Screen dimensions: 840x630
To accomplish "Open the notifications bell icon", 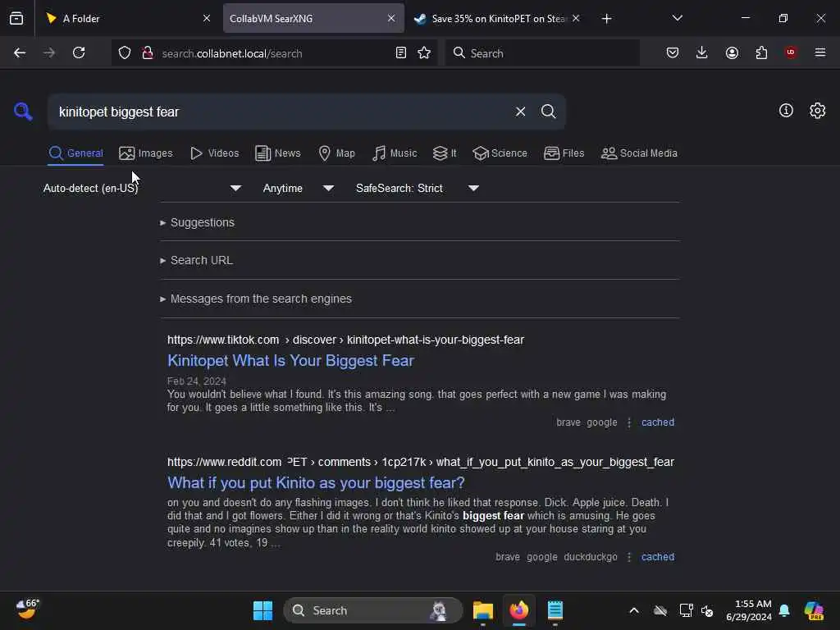I will coord(784,610).
